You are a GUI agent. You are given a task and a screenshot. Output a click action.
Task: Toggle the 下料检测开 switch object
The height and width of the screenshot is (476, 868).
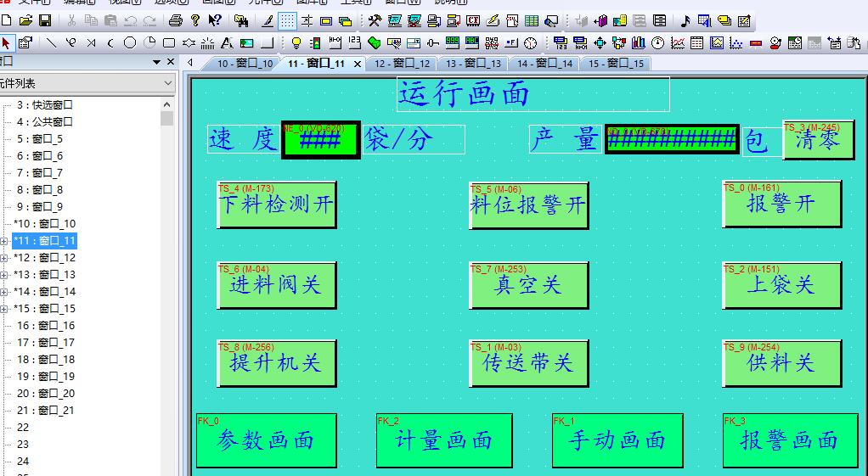(276, 204)
